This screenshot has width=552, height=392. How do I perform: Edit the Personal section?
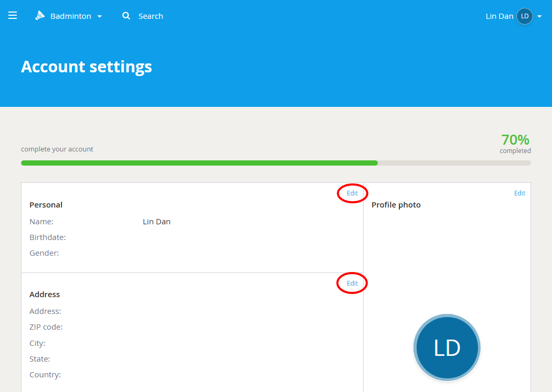[x=352, y=193]
